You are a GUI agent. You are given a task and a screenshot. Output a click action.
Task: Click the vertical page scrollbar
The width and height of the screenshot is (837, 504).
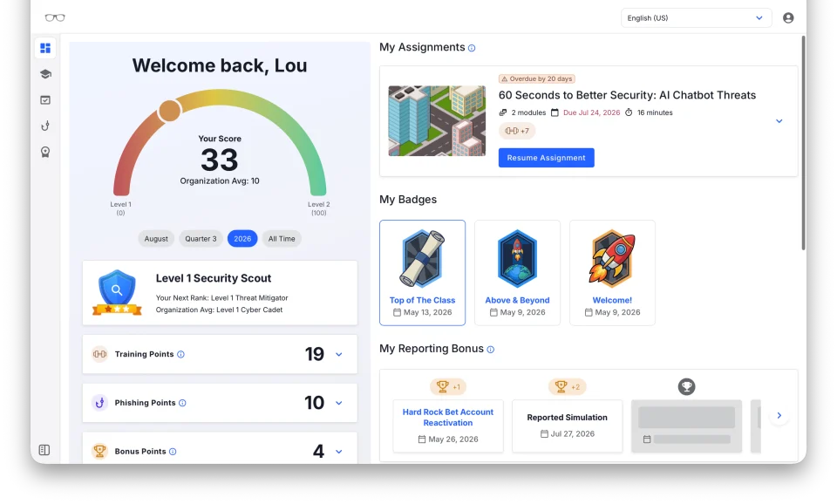click(x=803, y=143)
